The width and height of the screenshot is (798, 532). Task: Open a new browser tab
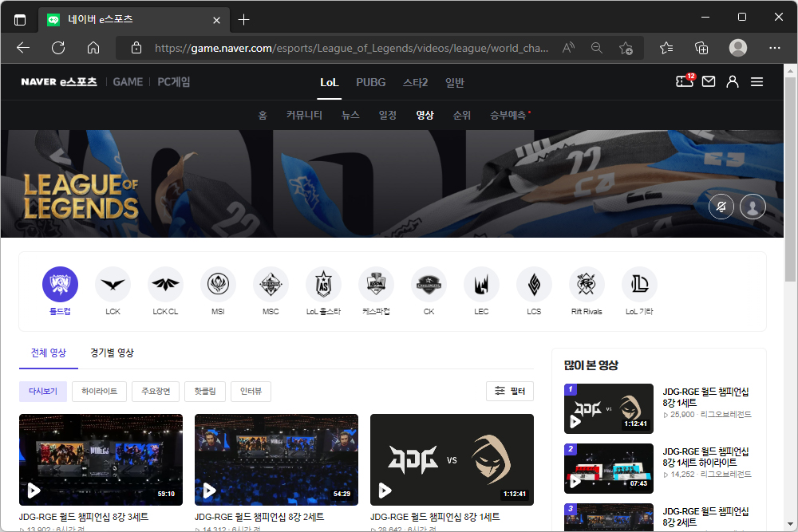243,20
